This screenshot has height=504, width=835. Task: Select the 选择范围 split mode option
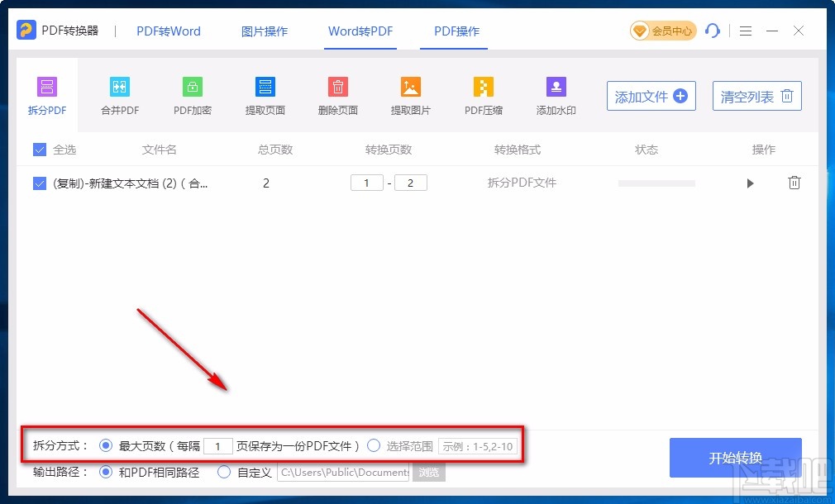(374, 445)
